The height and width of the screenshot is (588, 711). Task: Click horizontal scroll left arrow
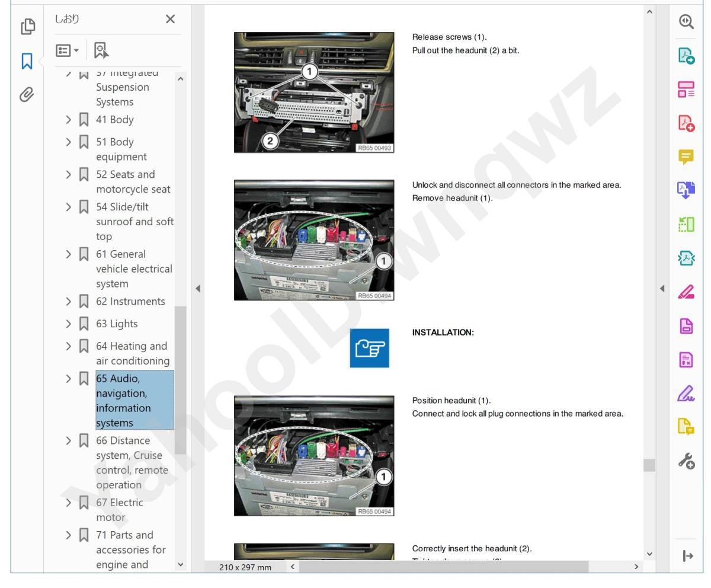point(292,567)
